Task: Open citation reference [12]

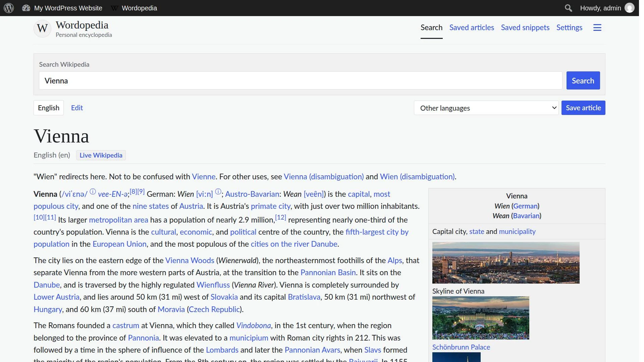Action: tap(281, 217)
